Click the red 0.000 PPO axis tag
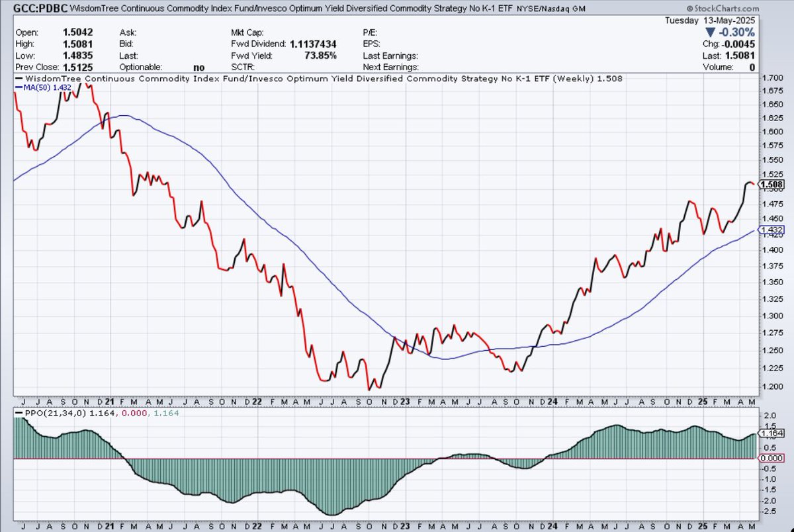This screenshot has height=532, width=794. point(772,459)
